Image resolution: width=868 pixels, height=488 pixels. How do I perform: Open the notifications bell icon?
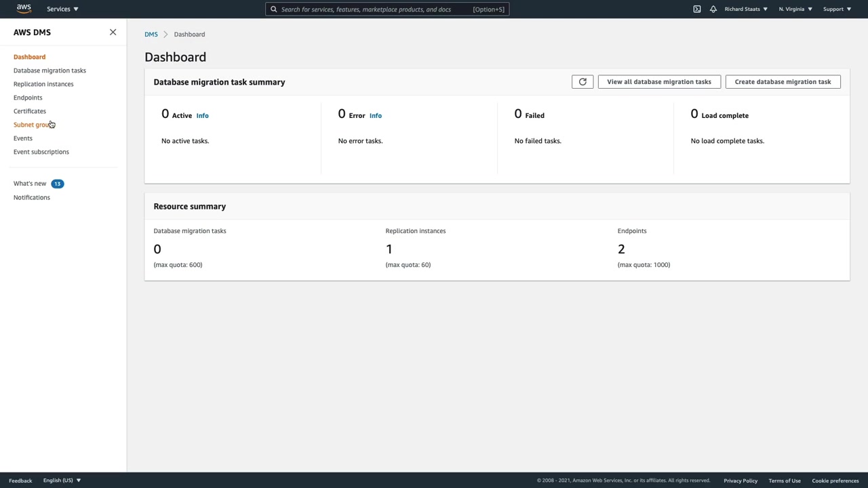coord(713,9)
